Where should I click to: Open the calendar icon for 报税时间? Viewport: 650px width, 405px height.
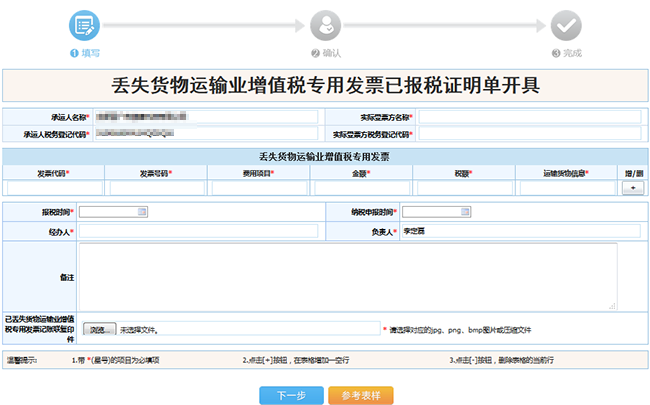pos(143,212)
